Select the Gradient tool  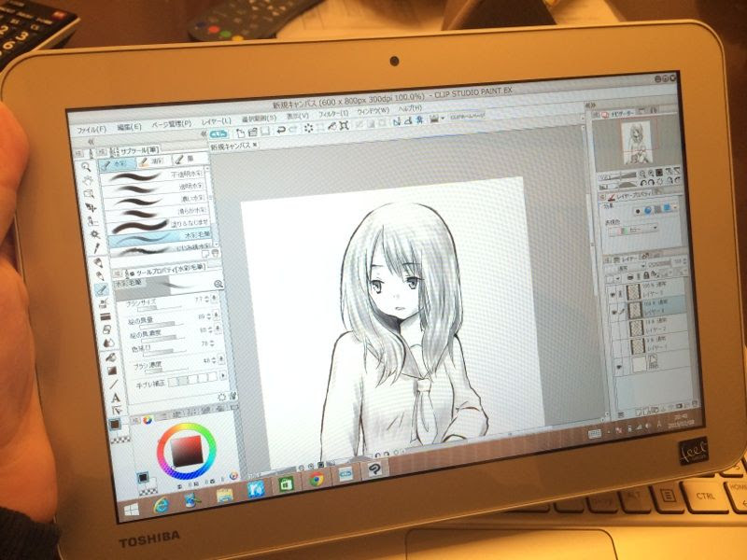tap(111, 371)
